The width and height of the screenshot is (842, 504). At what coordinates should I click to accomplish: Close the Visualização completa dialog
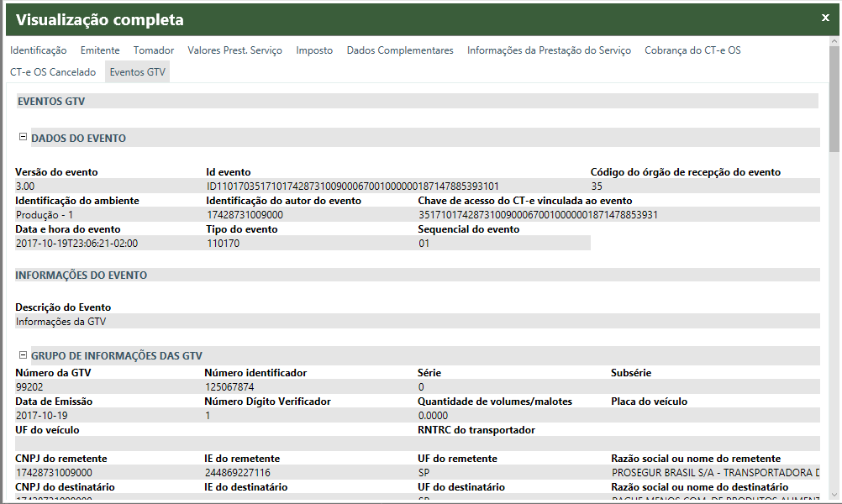click(825, 18)
